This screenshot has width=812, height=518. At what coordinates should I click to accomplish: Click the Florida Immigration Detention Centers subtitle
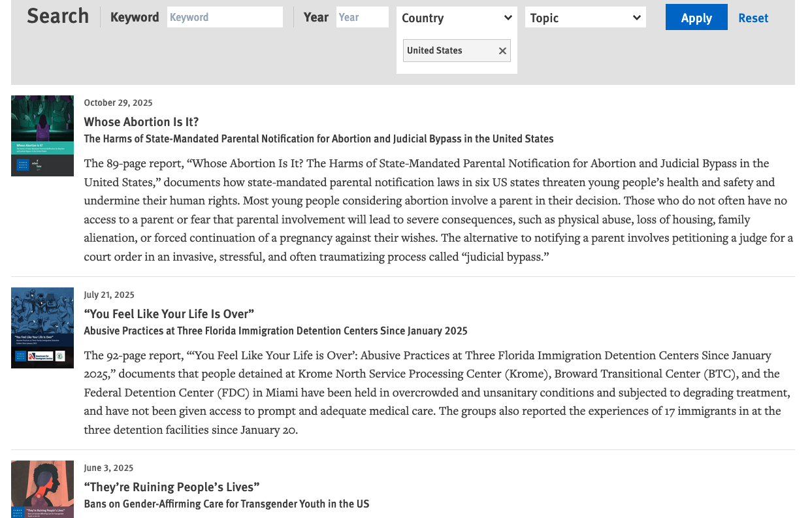[275, 331]
